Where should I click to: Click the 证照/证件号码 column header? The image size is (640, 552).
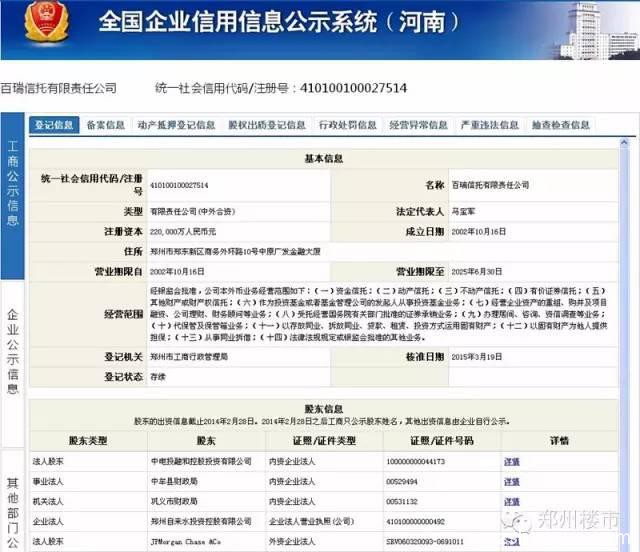click(442, 441)
